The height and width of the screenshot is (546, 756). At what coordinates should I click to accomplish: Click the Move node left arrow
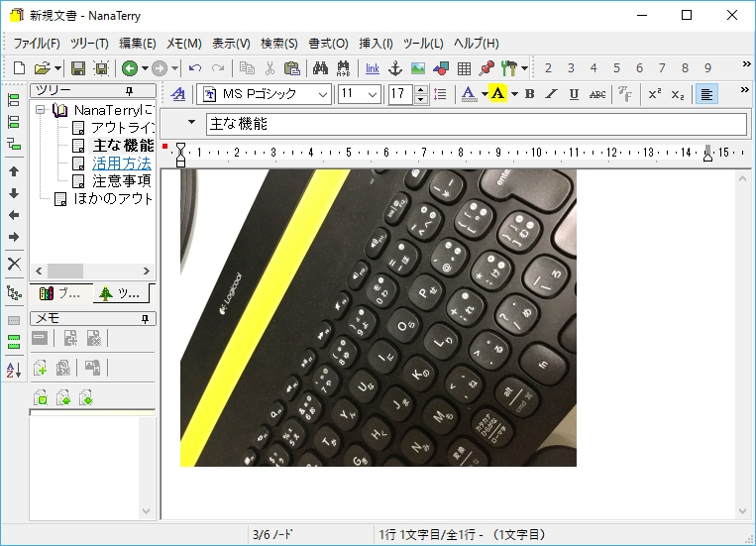pyautogui.click(x=14, y=215)
